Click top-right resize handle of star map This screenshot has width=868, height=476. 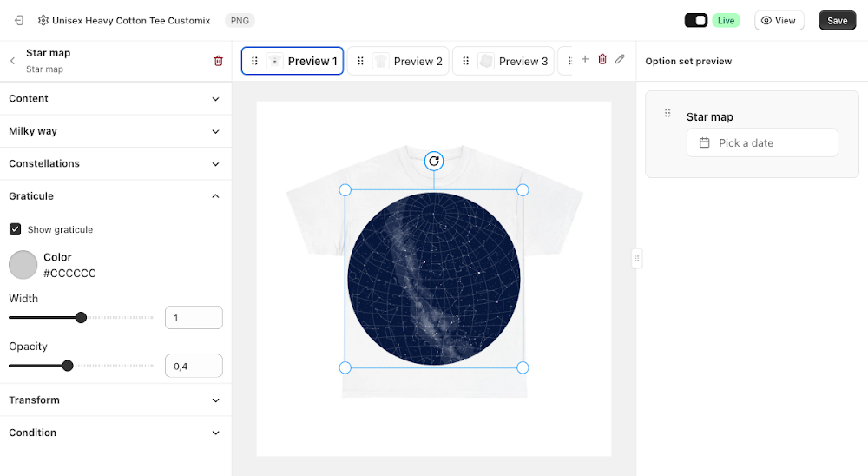pyautogui.click(x=523, y=190)
